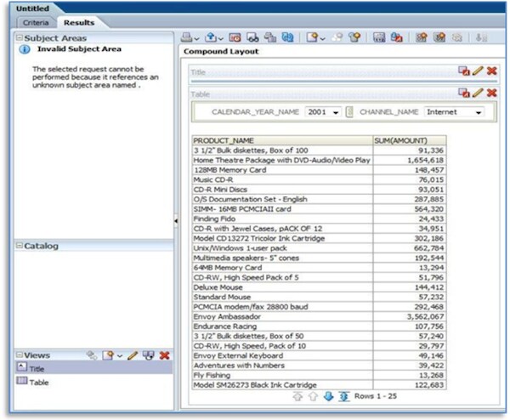Screen dimensions: 510x420
Task: Click the Compound Layout heading
Action: click(x=221, y=51)
